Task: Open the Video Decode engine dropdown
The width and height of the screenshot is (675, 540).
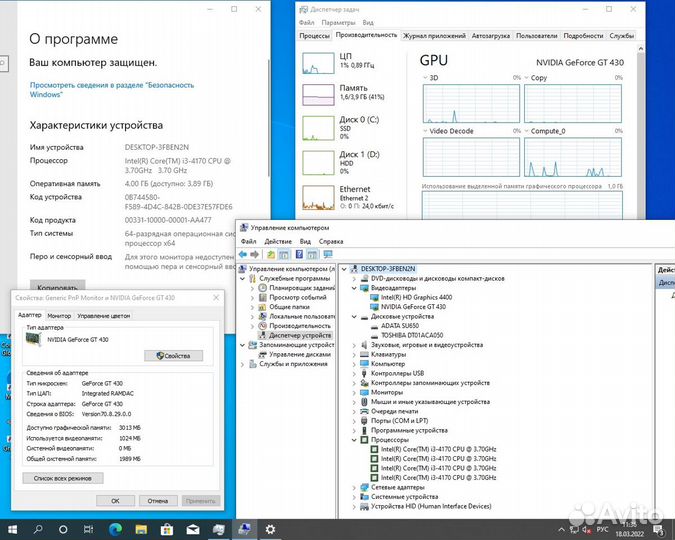Action: (x=425, y=131)
